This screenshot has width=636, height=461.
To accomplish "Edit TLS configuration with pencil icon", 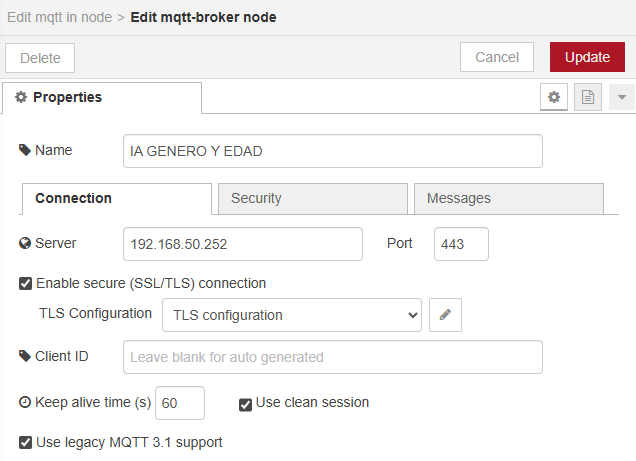I will coord(445,315).
